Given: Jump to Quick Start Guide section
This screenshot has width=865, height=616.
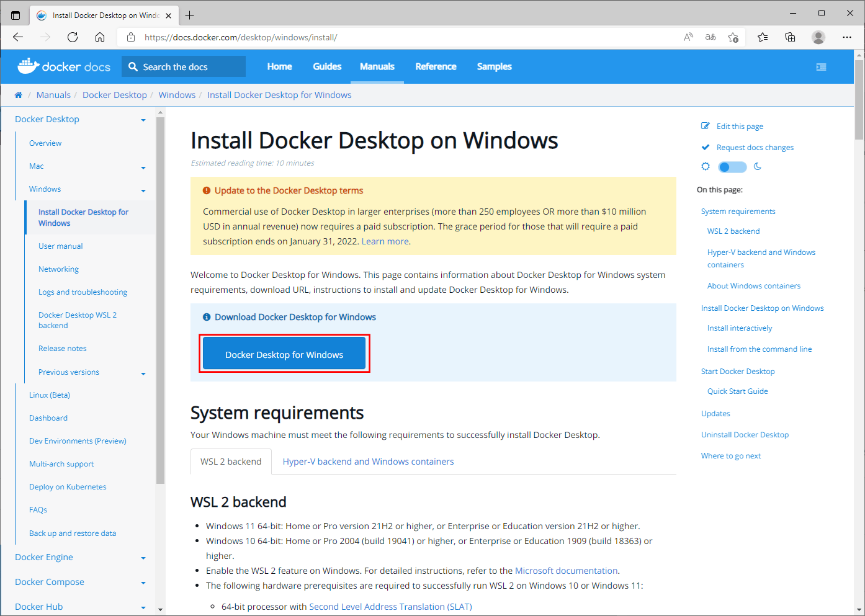Looking at the screenshot, I should click(x=738, y=391).
